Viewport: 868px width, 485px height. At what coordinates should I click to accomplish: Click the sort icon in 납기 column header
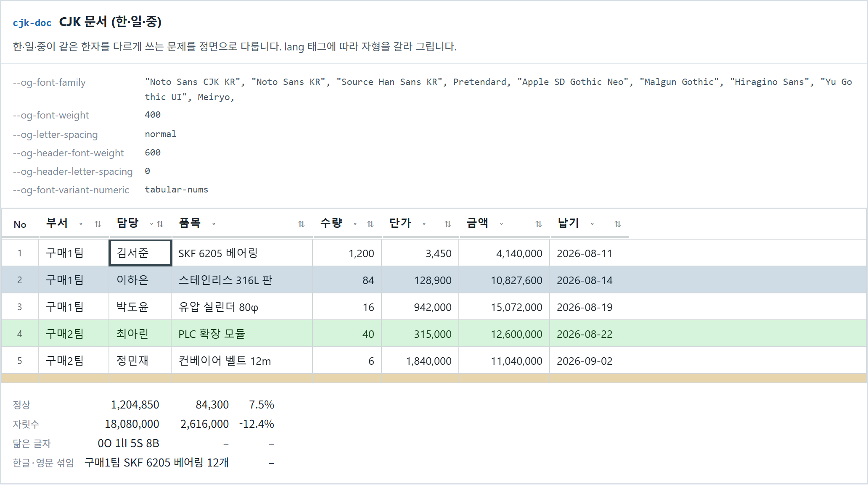617,224
